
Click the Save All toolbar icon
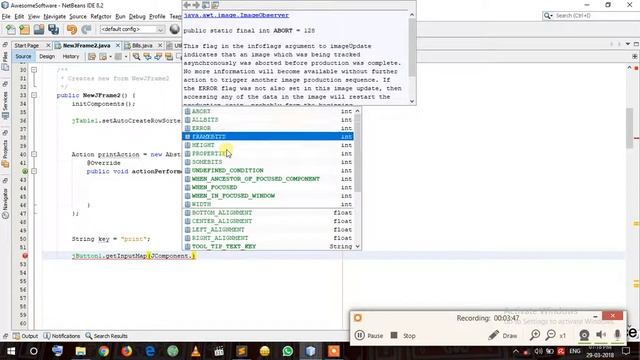[x=53, y=29]
